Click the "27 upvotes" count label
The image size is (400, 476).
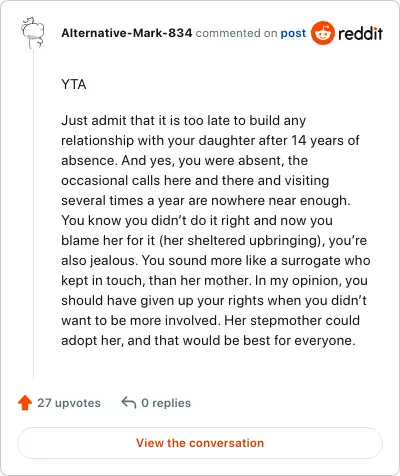tap(69, 403)
